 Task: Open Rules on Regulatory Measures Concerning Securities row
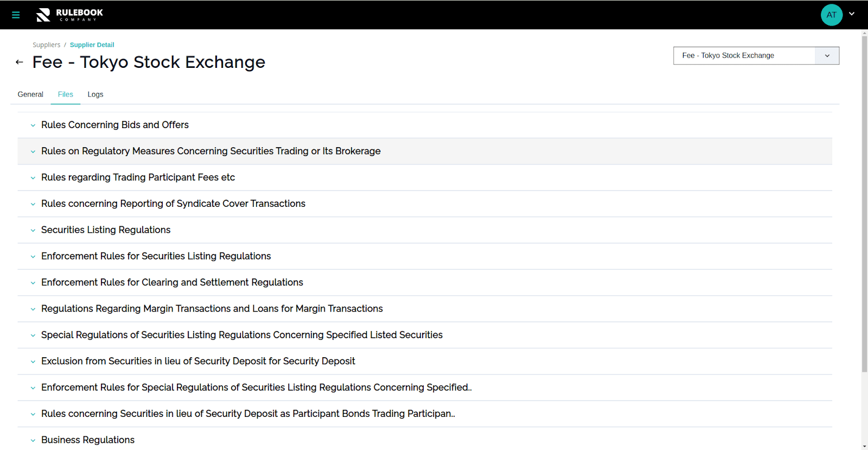210,151
